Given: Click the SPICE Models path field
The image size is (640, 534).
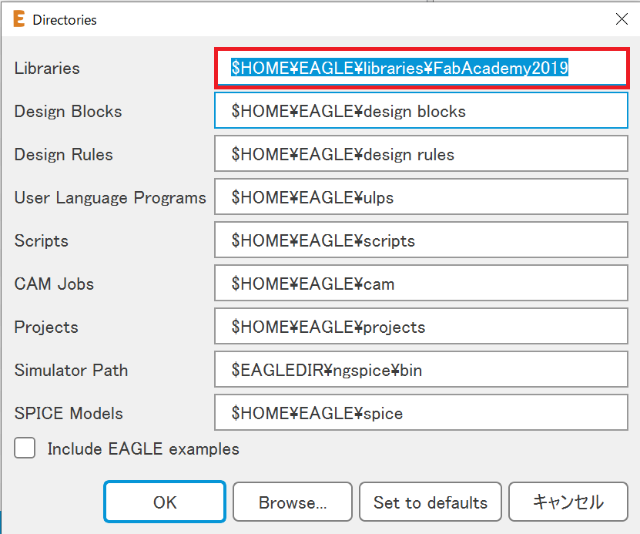Looking at the screenshot, I should tap(421, 412).
